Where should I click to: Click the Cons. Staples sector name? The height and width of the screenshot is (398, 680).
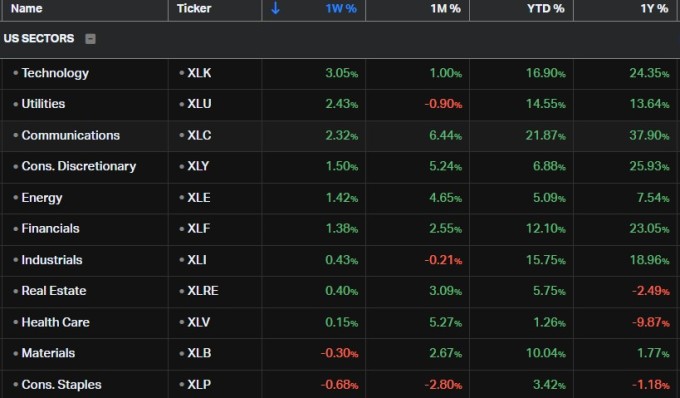tap(61, 385)
